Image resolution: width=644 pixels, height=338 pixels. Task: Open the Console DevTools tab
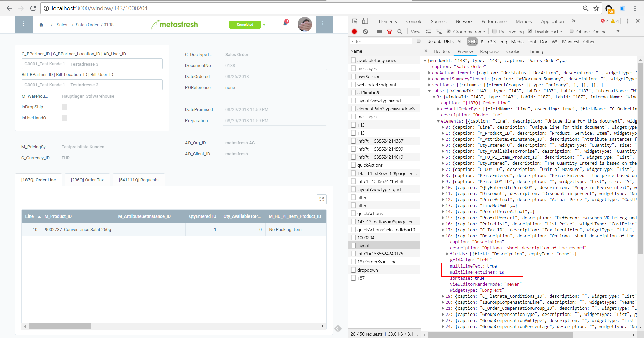tap(414, 21)
